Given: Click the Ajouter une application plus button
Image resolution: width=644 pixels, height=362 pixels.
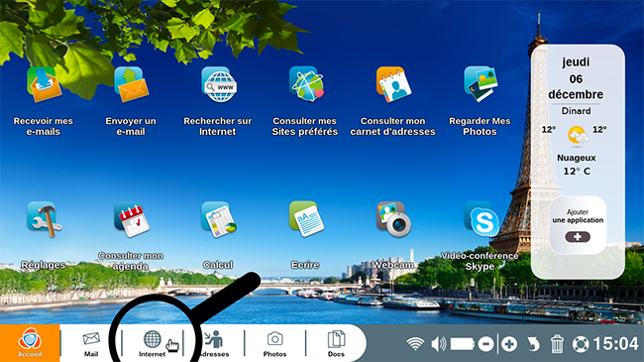Looking at the screenshot, I should pyautogui.click(x=578, y=237).
